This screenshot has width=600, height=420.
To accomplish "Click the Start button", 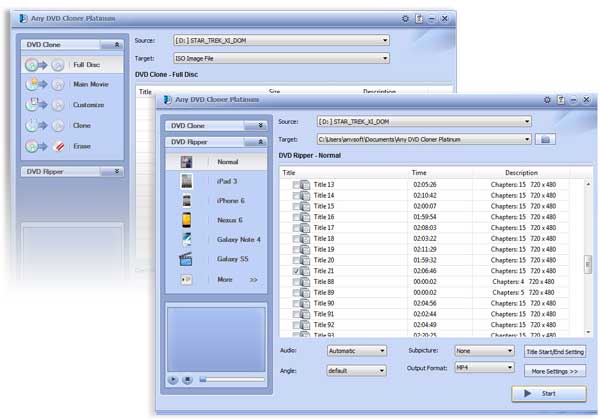I will [x=549, y=393].
